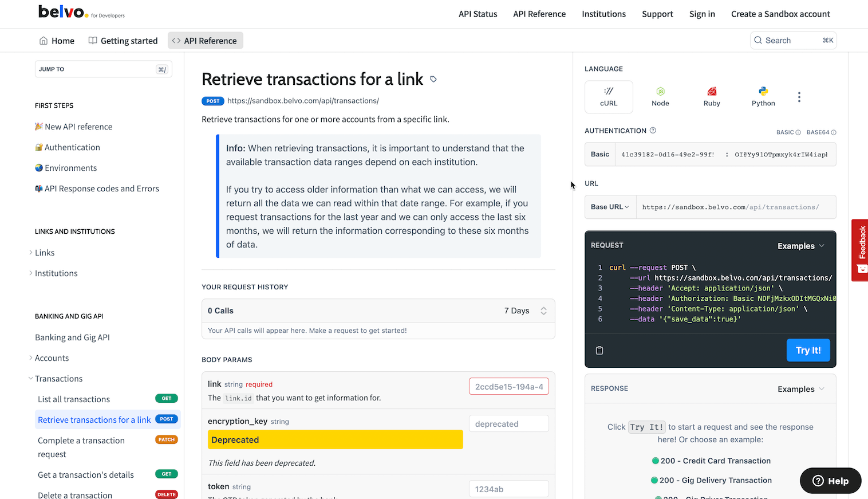Open Banking and Gig API page
The image size is (868, 499).
pos(72,337)
